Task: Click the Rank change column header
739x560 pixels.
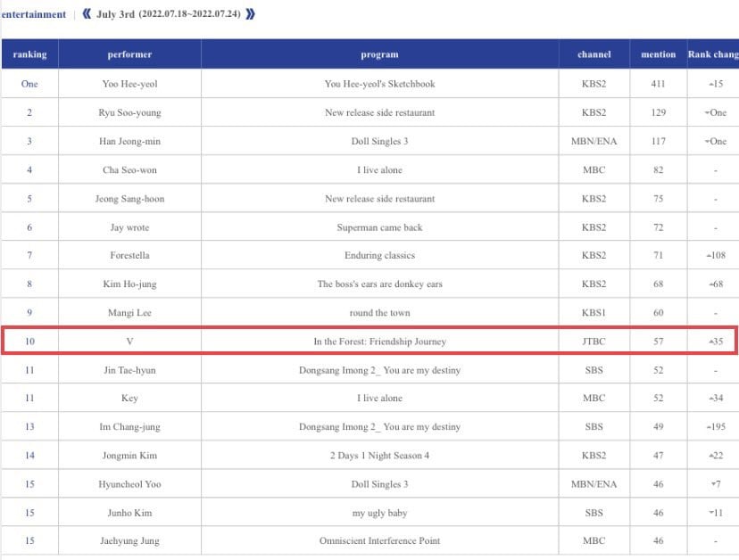Action: click(713, 54)
